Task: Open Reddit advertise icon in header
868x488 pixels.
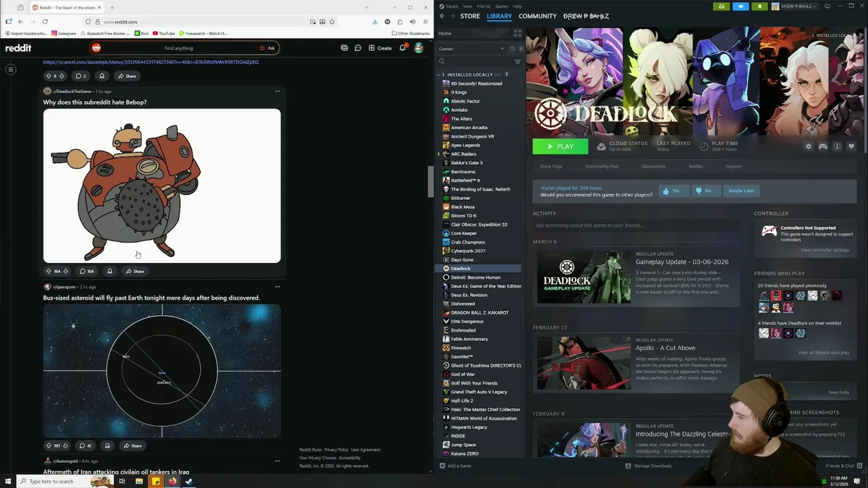Action: click(x=344, y=48)
